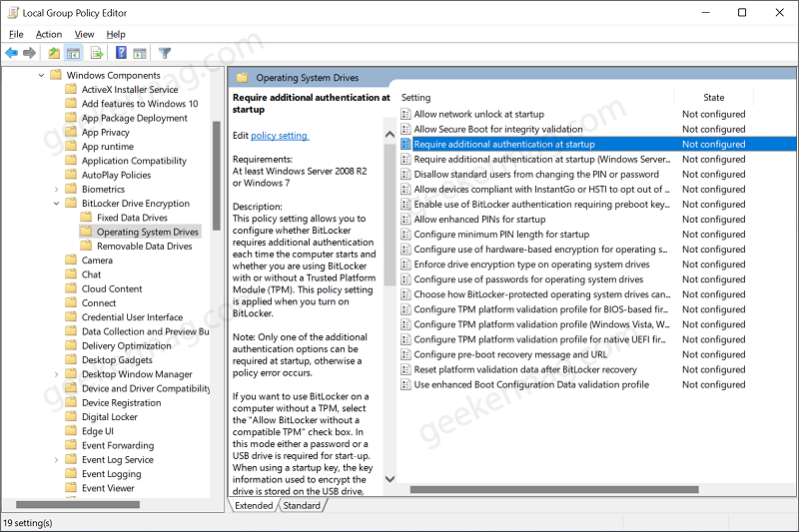Click the Filter funnel icon
Screen dimensions: 799x532
tap(165, 53)
